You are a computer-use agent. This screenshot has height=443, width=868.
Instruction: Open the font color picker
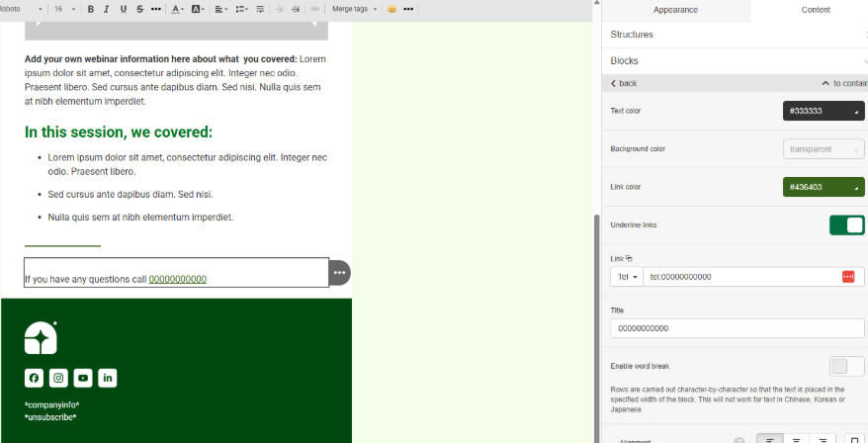(177, 9)
